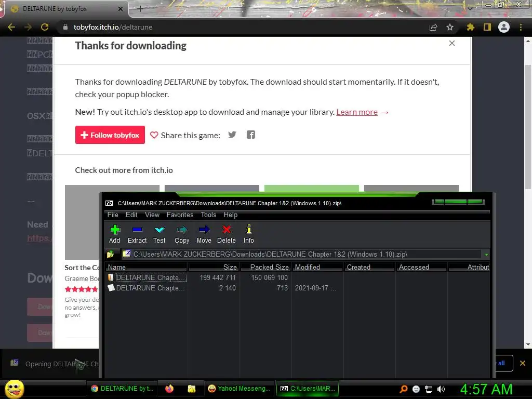Reload the itch.io page
The image size is (532, 399).
pos(45,27)
